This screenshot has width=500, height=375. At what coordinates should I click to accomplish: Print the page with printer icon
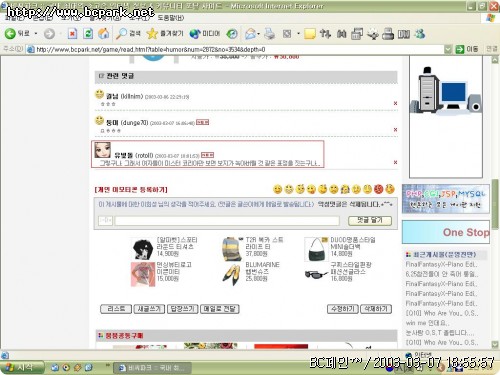pyautogui.click(x=270, y=34)
